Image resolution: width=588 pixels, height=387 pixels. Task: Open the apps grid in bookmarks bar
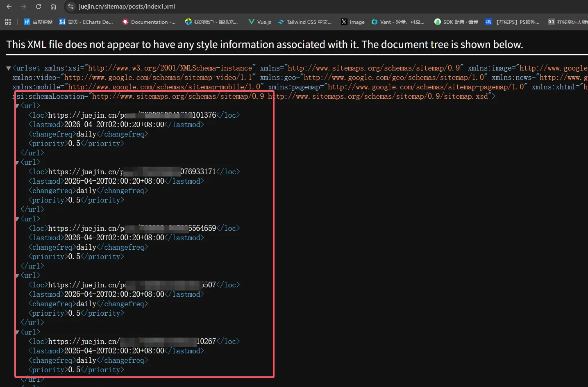[8, 22]
